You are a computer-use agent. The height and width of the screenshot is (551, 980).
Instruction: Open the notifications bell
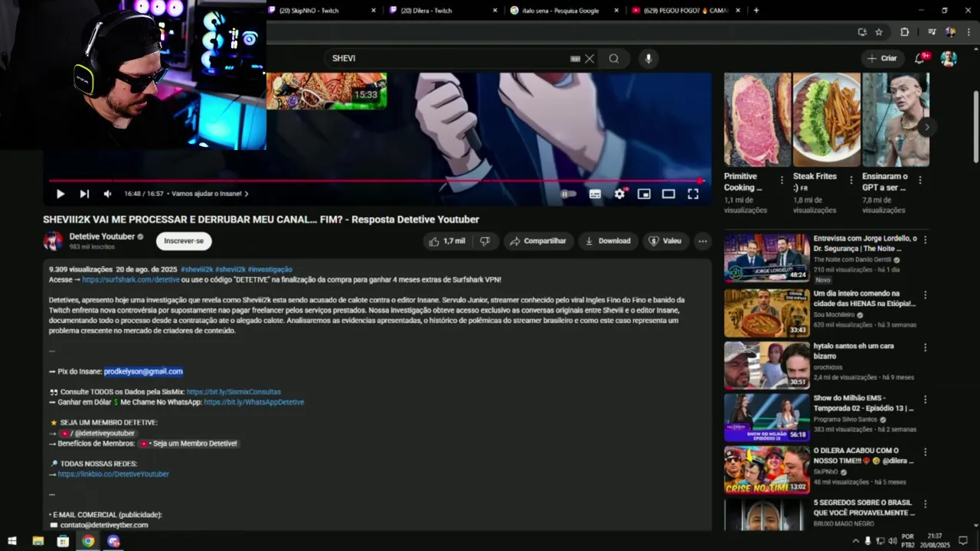pyautogui.click(x=920, y=58)
